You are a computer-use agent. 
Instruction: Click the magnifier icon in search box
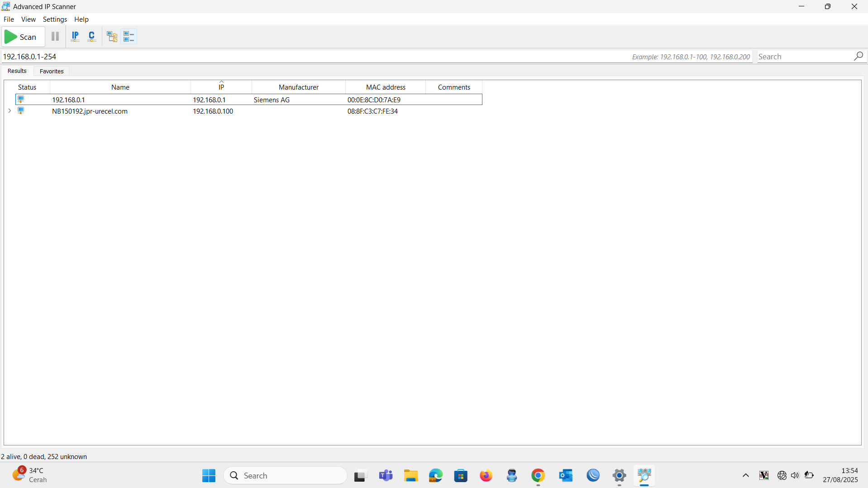click(x=858, y=56)
